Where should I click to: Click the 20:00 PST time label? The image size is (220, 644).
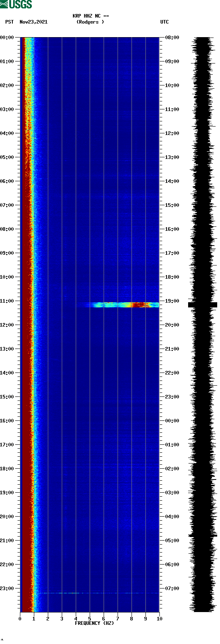click(x=7, y=517)
